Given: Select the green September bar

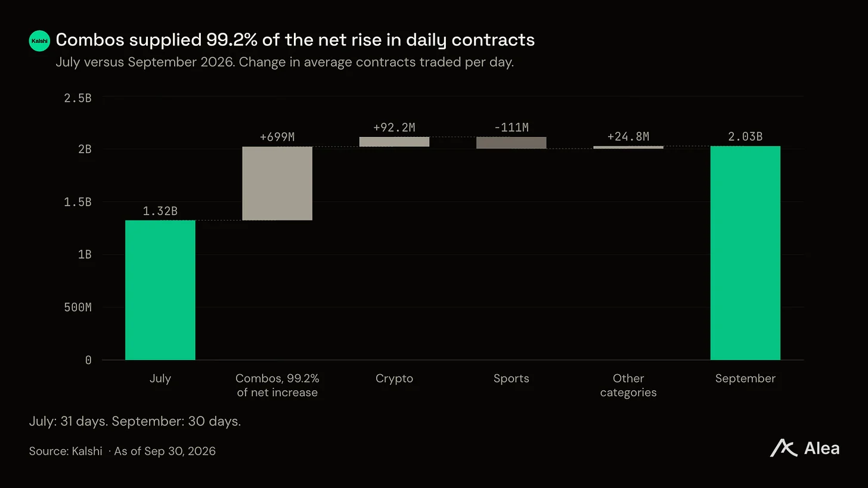Looking at the screenshot, I should pos(745,253).
